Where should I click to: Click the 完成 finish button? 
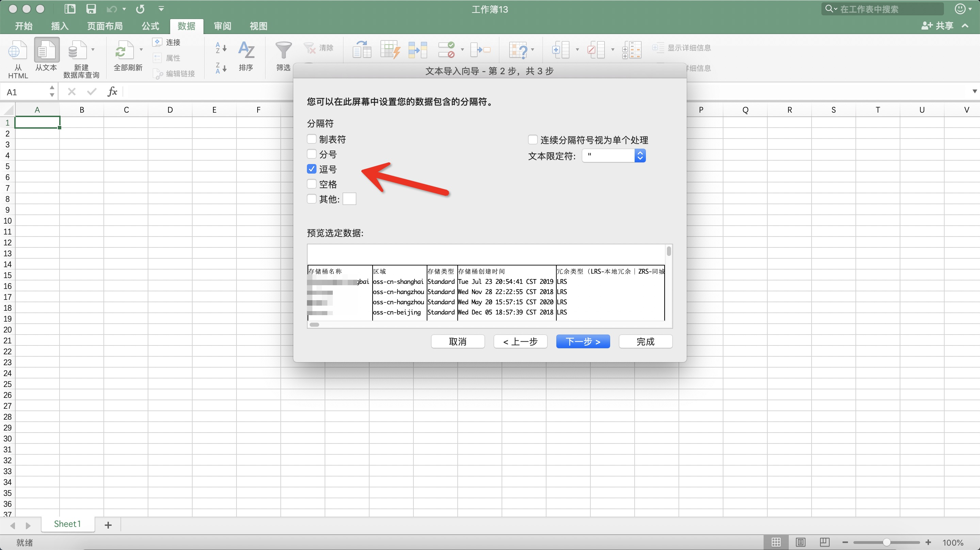coord(645,341)
